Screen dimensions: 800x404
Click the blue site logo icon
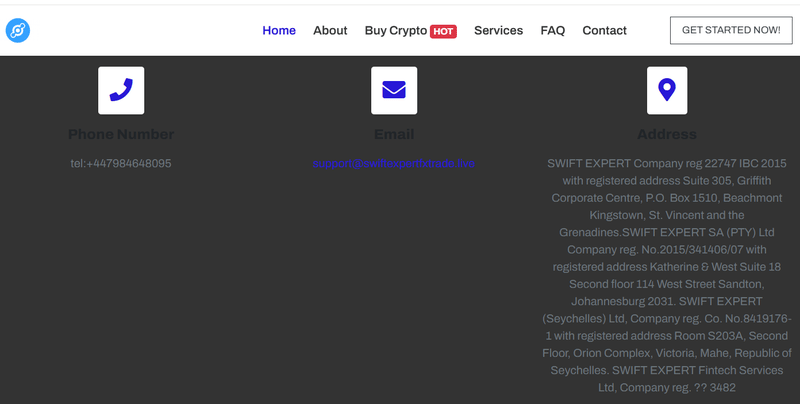[18, 31]
